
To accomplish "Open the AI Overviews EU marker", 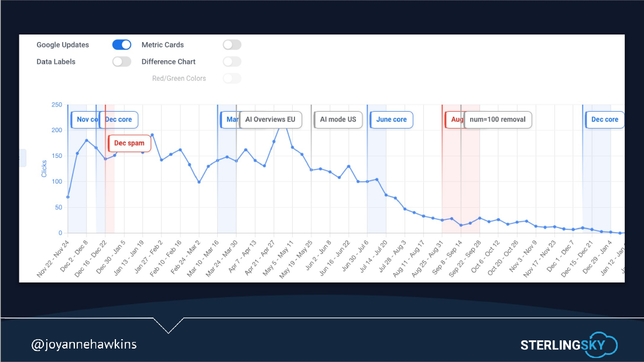I will (270, 119).
